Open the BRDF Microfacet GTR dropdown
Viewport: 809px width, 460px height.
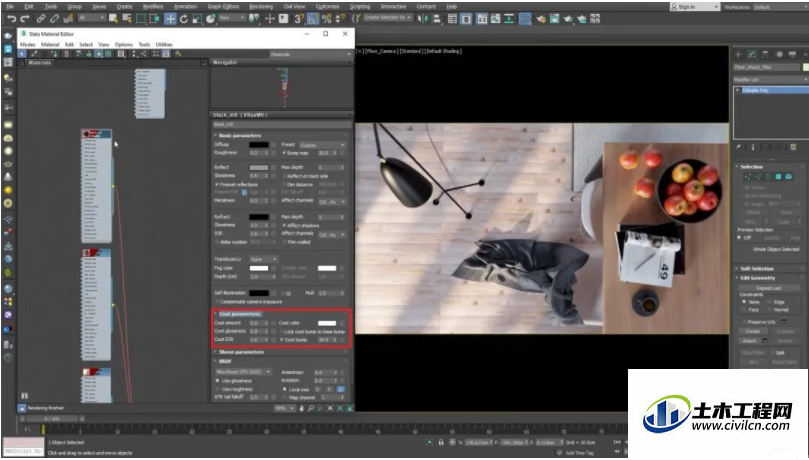pyautogui.click(x=244, y=372)
